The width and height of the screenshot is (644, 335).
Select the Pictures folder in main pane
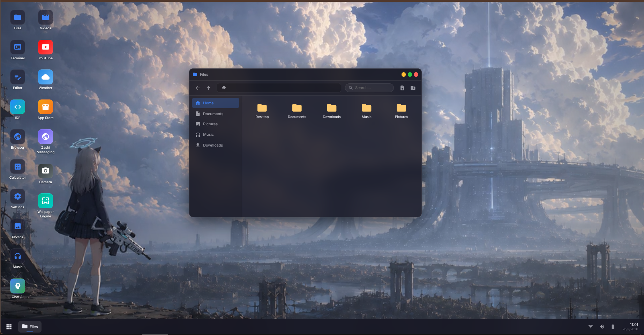pos(402,111)
